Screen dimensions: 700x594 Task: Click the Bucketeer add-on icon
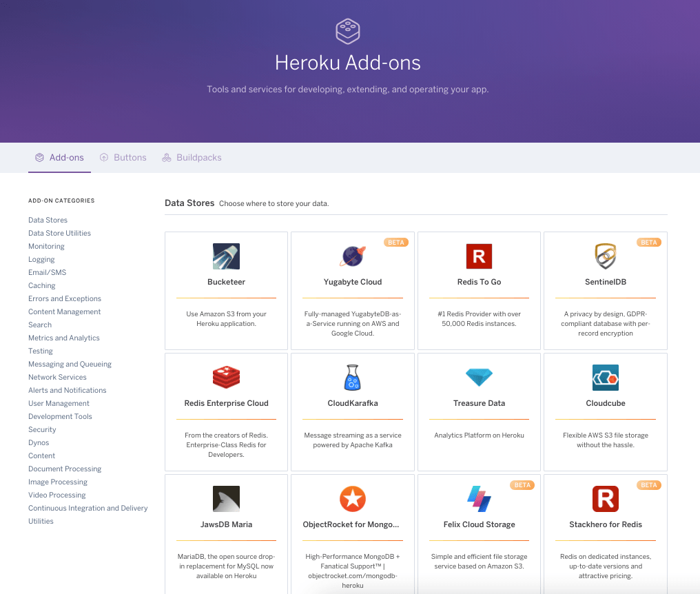click(x=227, y=256)
